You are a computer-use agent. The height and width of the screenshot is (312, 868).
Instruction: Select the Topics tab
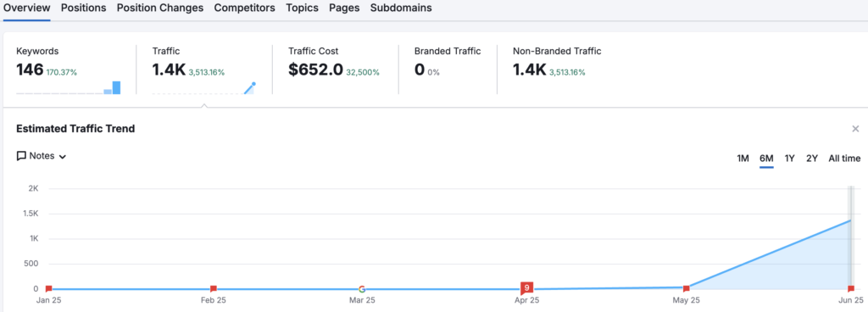tap(303, 8)
